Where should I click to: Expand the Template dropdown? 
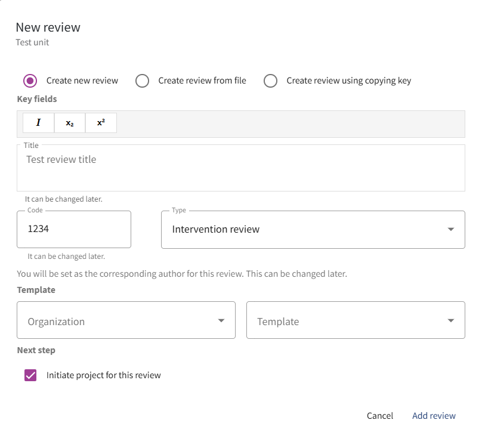pyautogui.click(x=346, y=321)
